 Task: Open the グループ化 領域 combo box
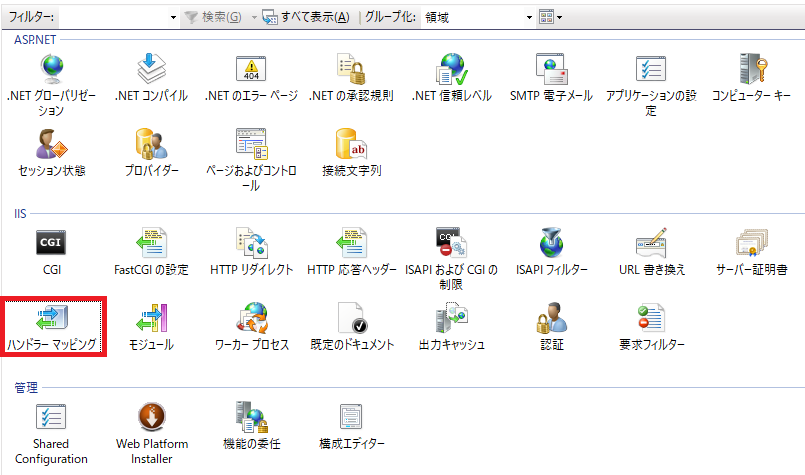click(x=478, y=17)
